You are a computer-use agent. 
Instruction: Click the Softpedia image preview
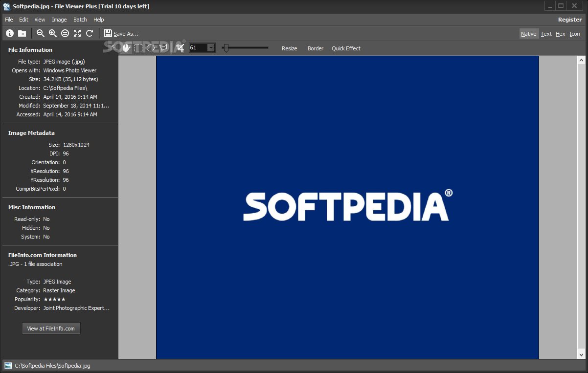click(x=347, y=207)
